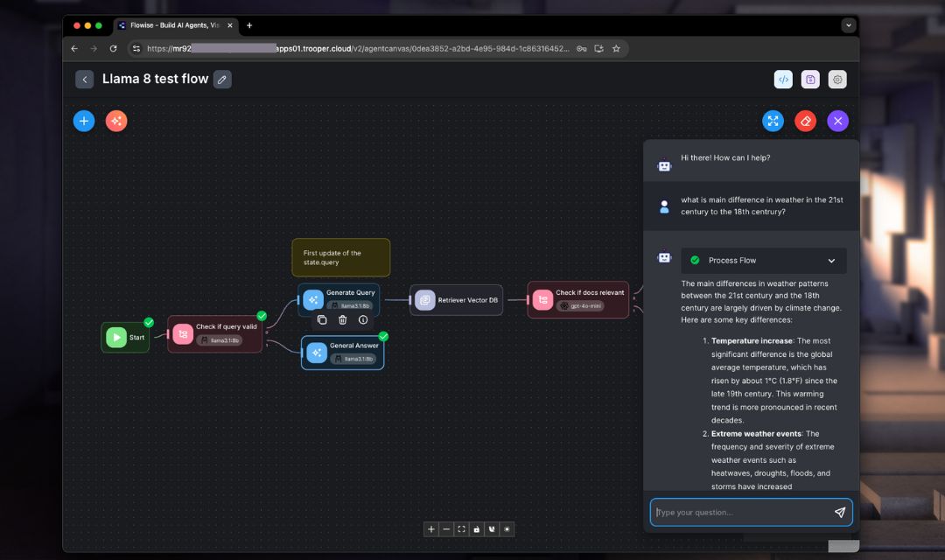This screenshot has height=560, width=945.
Task: Clear chat history with the eraser icon
Action: click(805, 121)
